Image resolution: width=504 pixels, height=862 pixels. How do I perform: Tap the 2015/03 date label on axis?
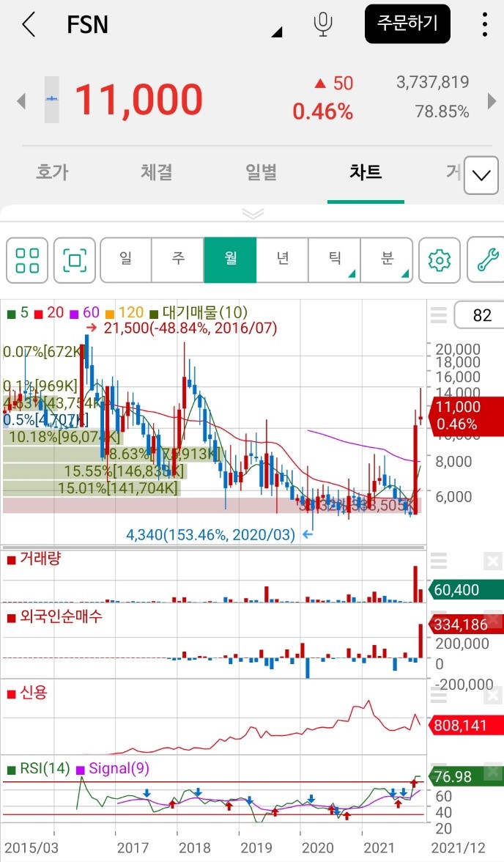(x=31, y=847)
